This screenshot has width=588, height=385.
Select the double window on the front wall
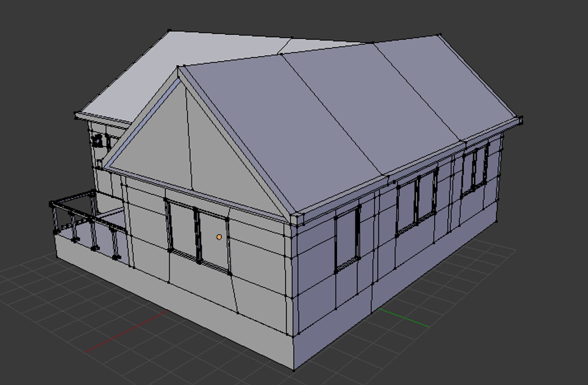tap(199, 237)
